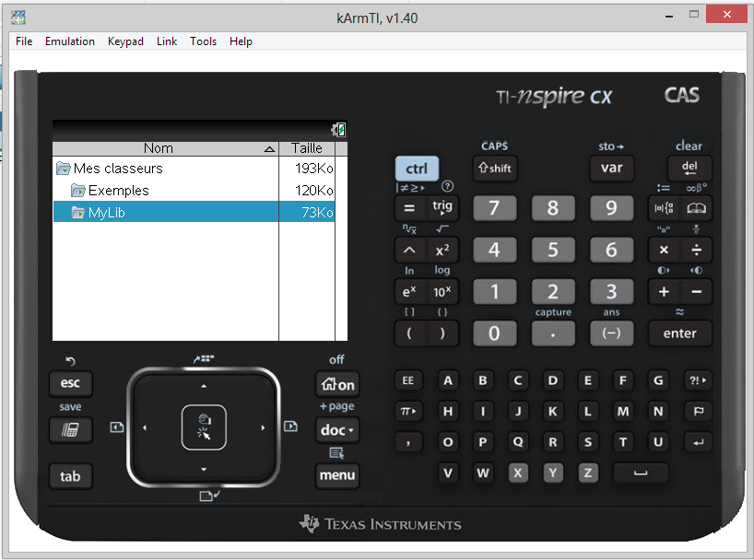
Task: Open the Emulation menu
Action: 70,41
